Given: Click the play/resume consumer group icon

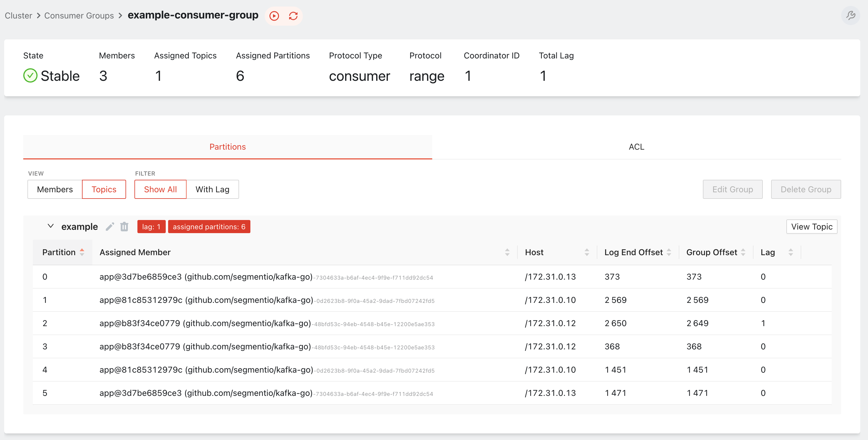Looking at the screenshot, I should pyautogui.click(x=274, y=15).
